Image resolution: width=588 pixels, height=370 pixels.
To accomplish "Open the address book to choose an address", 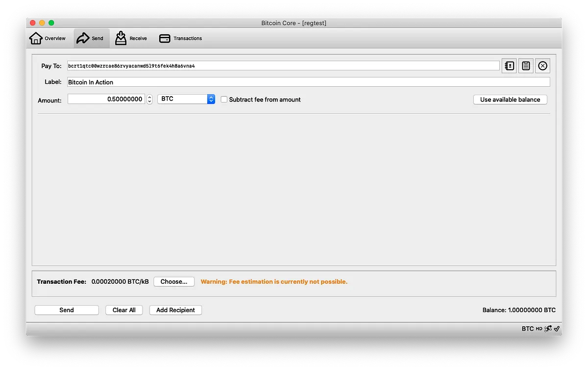I will [509, 65].
